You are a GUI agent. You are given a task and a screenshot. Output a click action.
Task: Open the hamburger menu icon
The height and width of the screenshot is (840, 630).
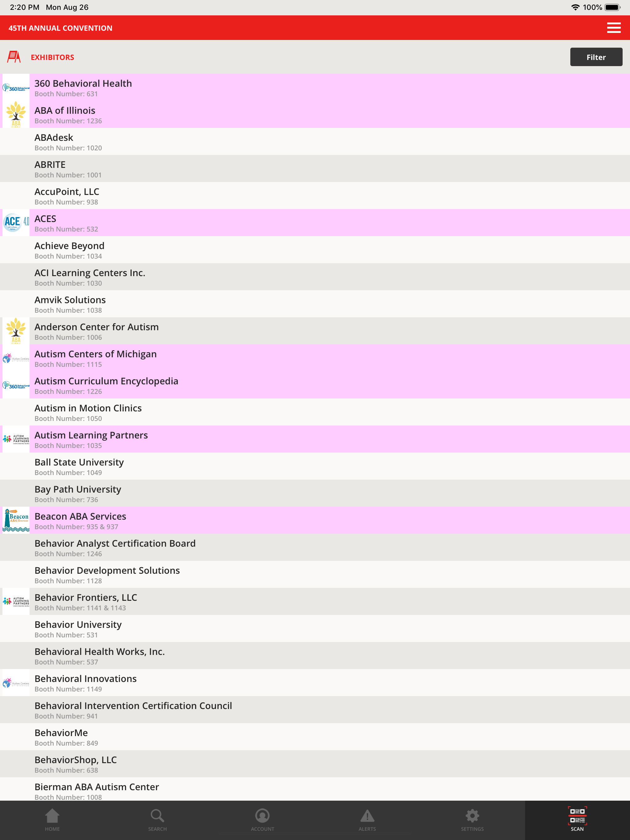(x=614, y=28)
